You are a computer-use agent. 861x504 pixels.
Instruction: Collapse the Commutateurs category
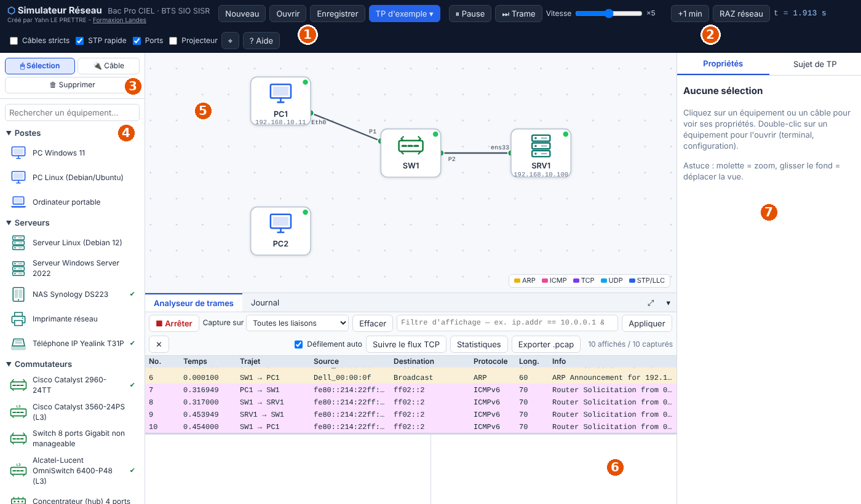39,364
